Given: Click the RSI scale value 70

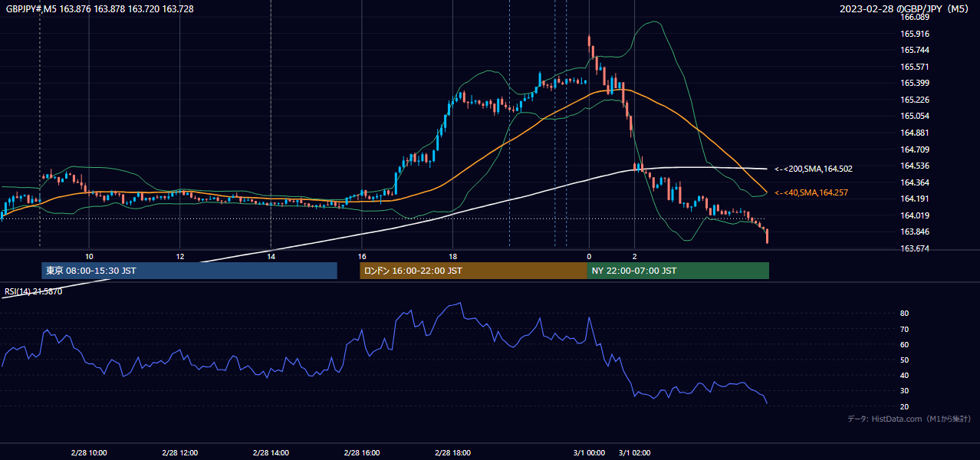Looking at the screenshot, I should click(905, 329).
